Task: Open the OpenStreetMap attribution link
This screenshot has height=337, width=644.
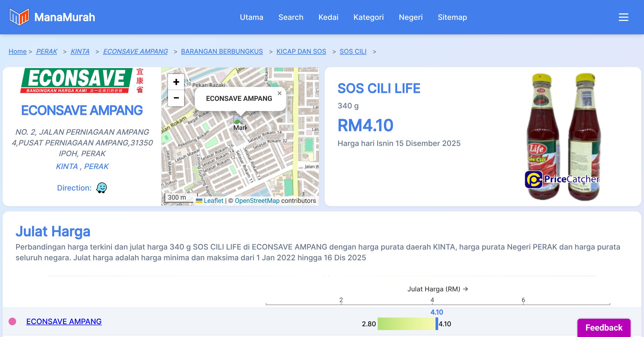Action: point(257,201)
